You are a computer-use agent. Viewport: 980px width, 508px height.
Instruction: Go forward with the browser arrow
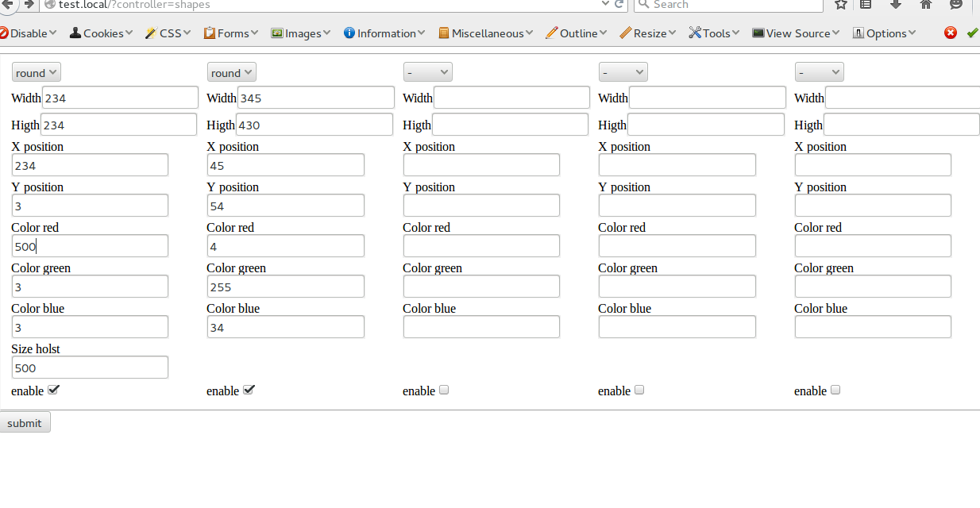pyautogui.click(x=29, y=4)
